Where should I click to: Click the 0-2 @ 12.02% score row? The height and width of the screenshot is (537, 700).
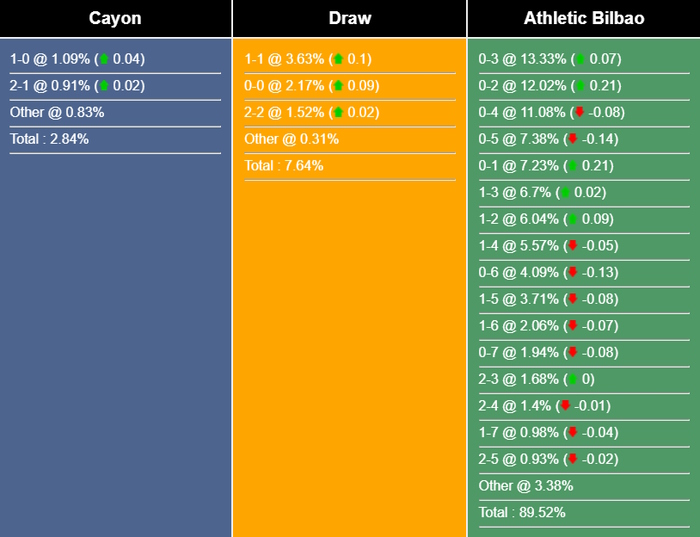(x=550, y=86)
